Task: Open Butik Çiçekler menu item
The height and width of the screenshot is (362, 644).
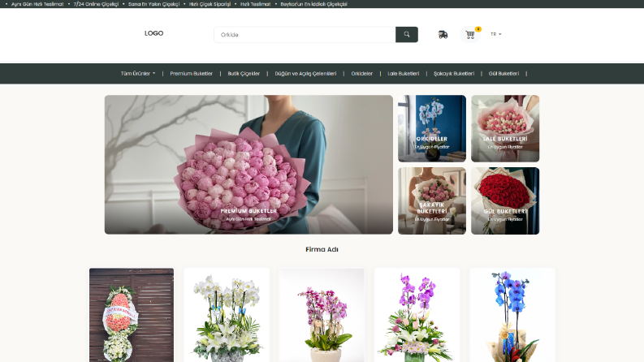Action: point(244,74)
